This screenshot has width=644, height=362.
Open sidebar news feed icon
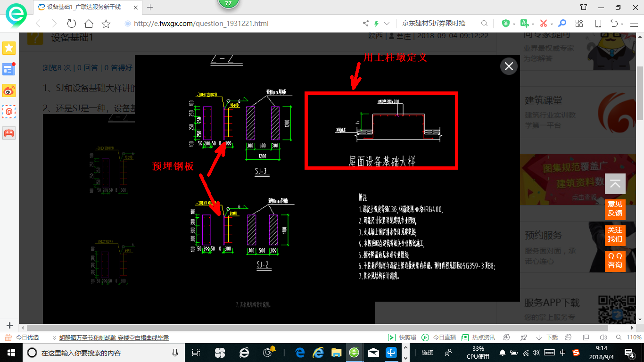coord(9,69)
